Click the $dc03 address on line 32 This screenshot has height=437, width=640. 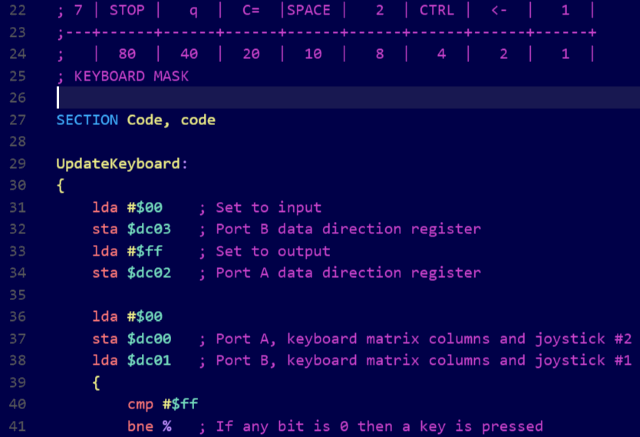click(149, 229)
